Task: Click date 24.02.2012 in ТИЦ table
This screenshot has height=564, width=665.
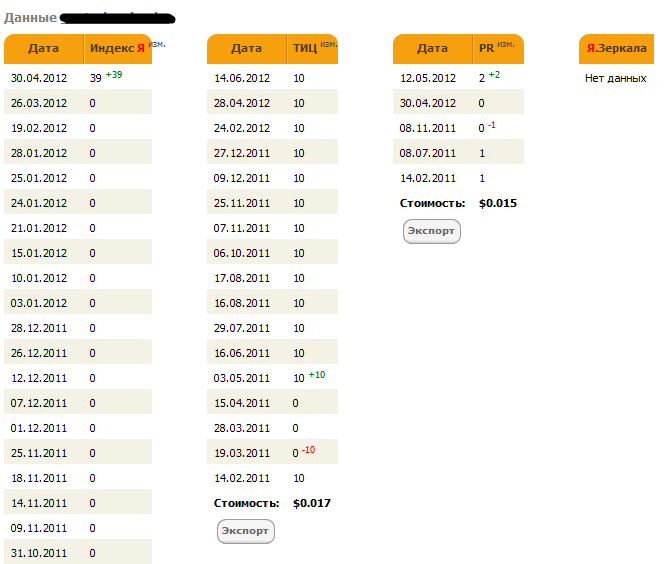Action: (x=242, y=128)
